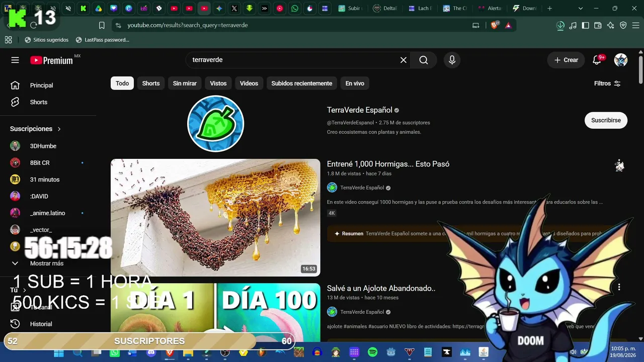
Task: Play the 1,000 Hormigas video thumbnail
Action: click(215, 218)
